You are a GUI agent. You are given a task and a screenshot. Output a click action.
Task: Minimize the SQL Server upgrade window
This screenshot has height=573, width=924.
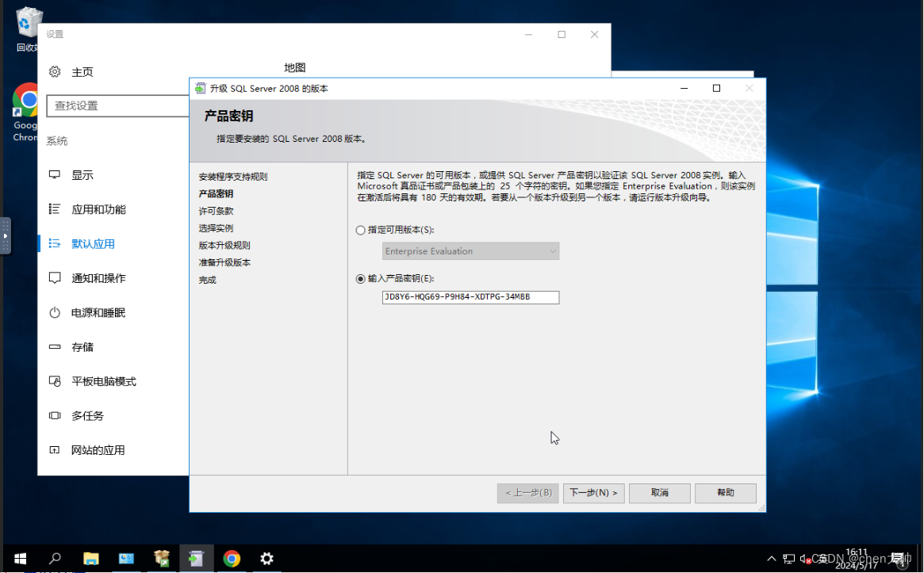pos(684,88)
